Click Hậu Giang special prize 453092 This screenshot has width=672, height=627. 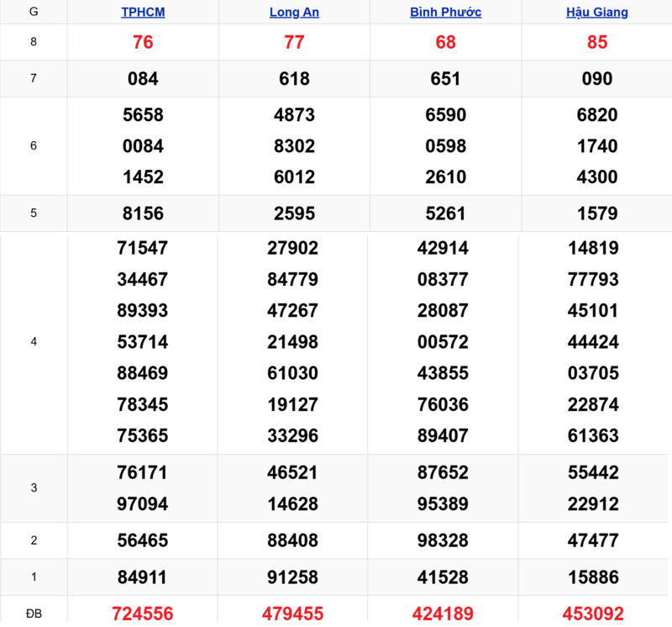[x=597, y=614]
